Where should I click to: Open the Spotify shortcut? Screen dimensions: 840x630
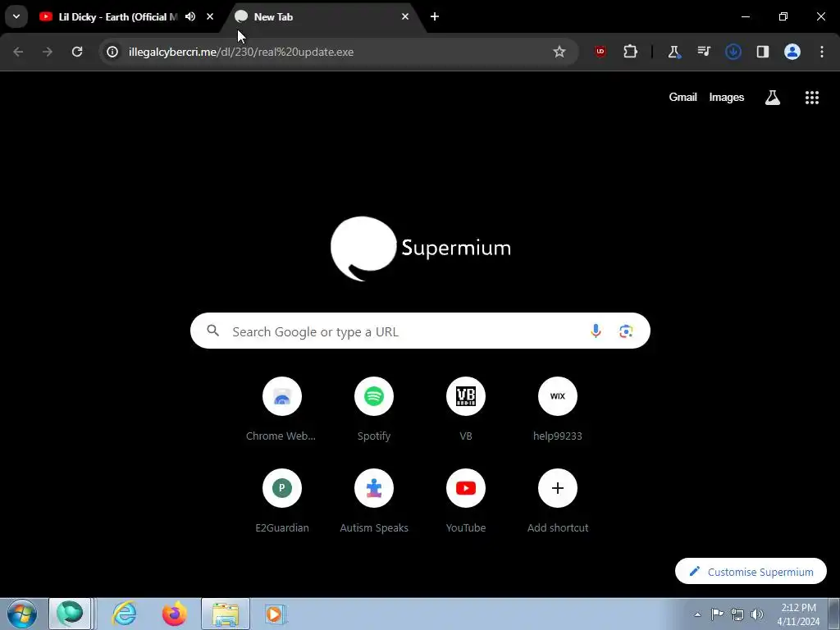374,410
